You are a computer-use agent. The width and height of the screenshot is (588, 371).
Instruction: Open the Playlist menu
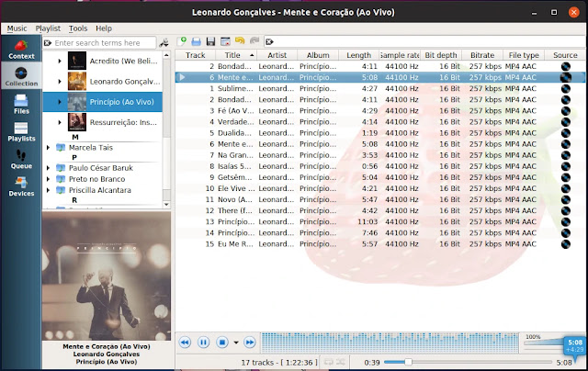click(x=48, y=28)
